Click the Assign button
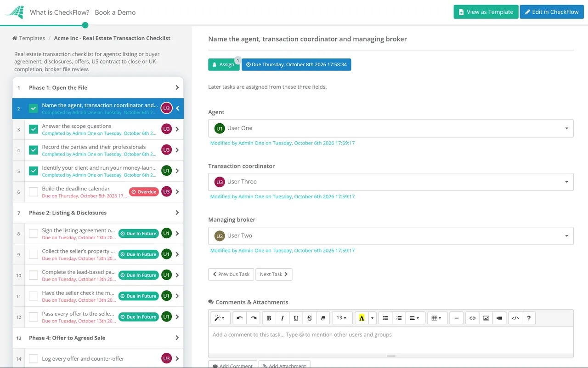 (x=224, y=64)
